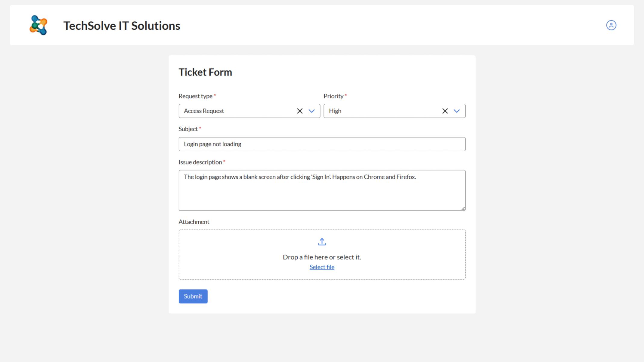Clear the Access Request selection
Image resolution: width=644 pixels, height=362 pixels.
tap(299, 111)
